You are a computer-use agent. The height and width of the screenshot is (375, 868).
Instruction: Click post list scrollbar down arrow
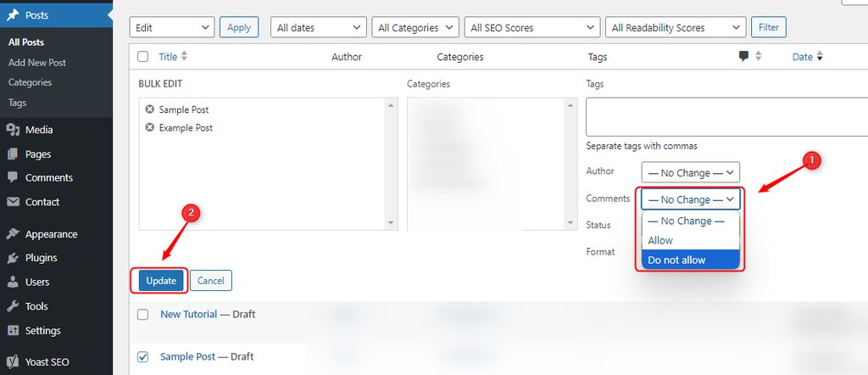[392, 223]
